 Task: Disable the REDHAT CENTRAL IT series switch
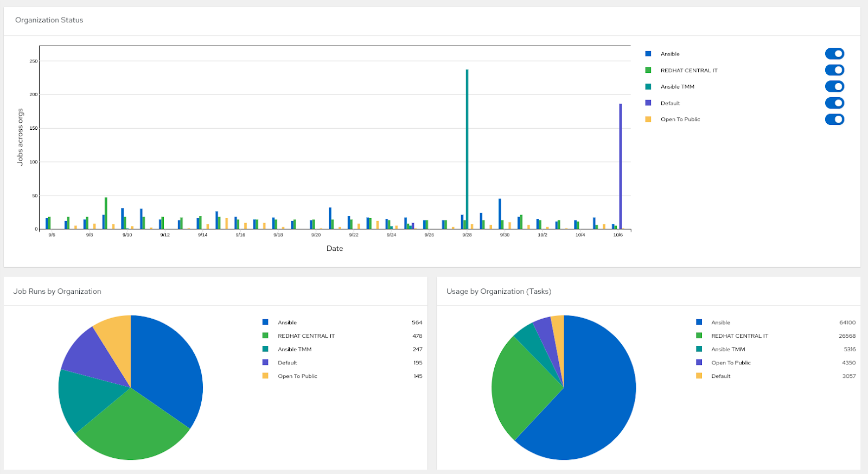[834, 70]
